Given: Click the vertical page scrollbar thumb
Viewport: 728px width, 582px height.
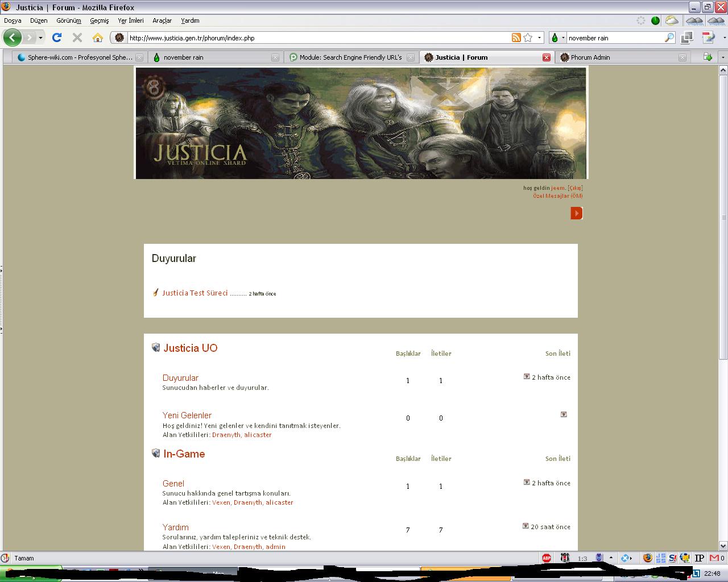Looking at the screenshot, I should click(723, 217).
